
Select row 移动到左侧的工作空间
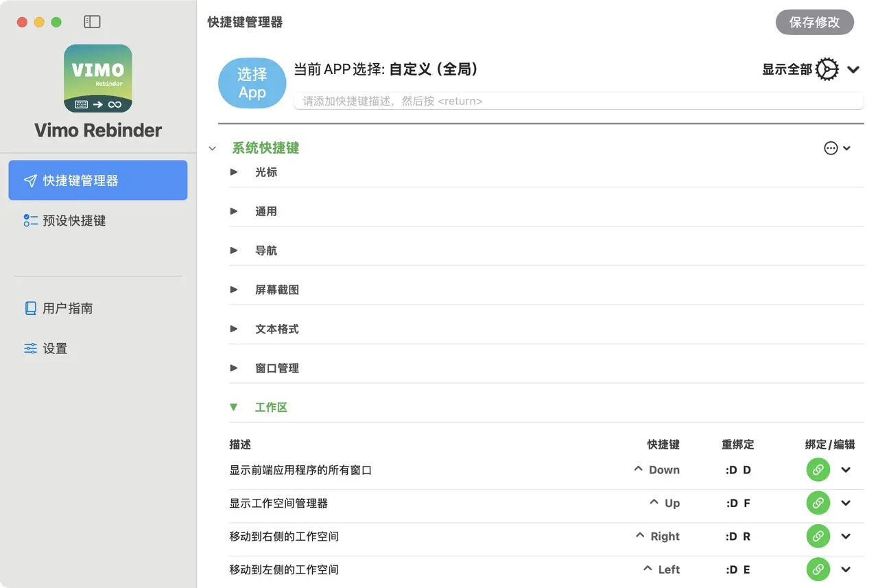[546, 569]
